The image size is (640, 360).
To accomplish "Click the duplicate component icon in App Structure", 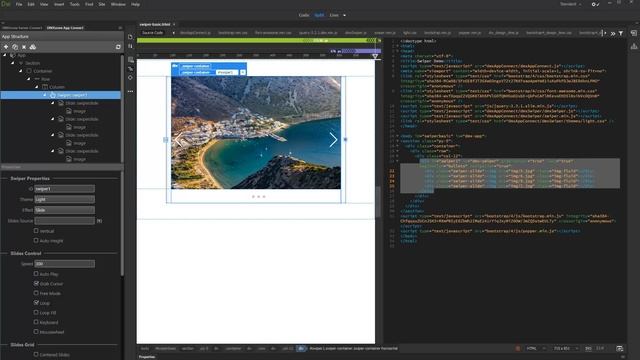I will tap(15, 47).
